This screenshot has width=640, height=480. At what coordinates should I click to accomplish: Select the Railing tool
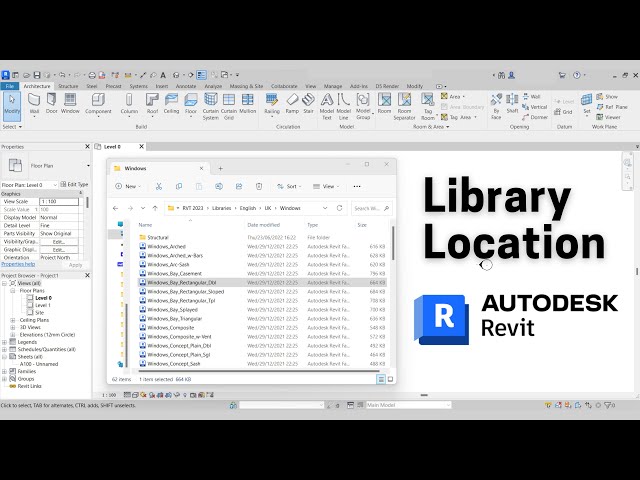(272, 104)
